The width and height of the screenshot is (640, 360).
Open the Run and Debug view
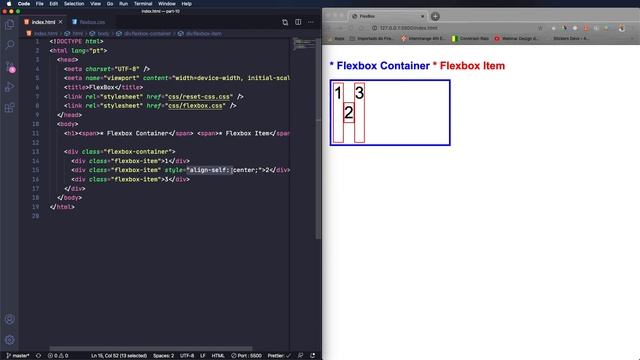(9, 87)
